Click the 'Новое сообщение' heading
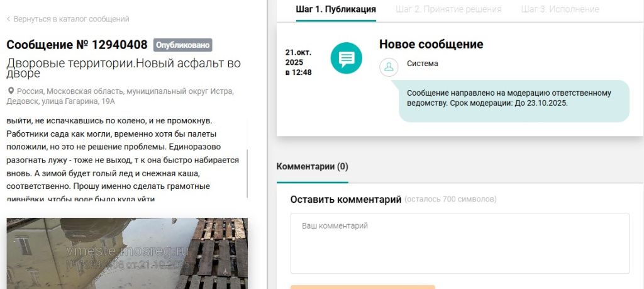This screenshot has width=644, height=289. point(431,44)
